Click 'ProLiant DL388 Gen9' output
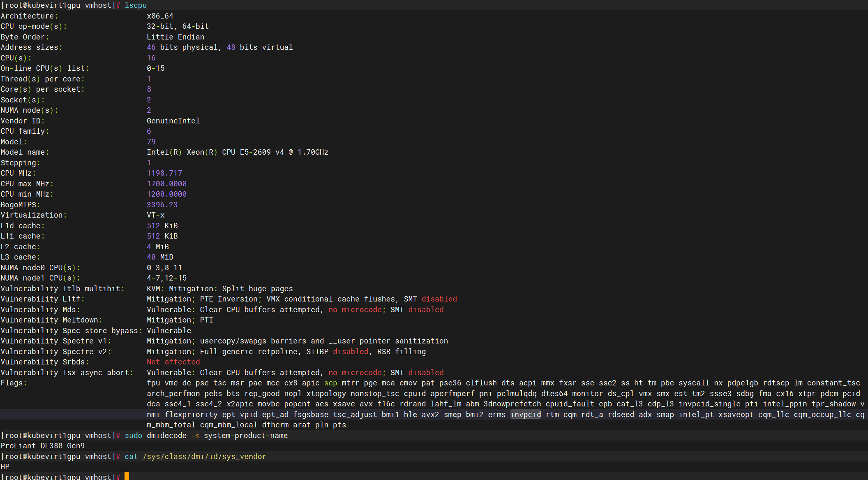The height and width of the screenshot is (480, 868). [43, 446]
